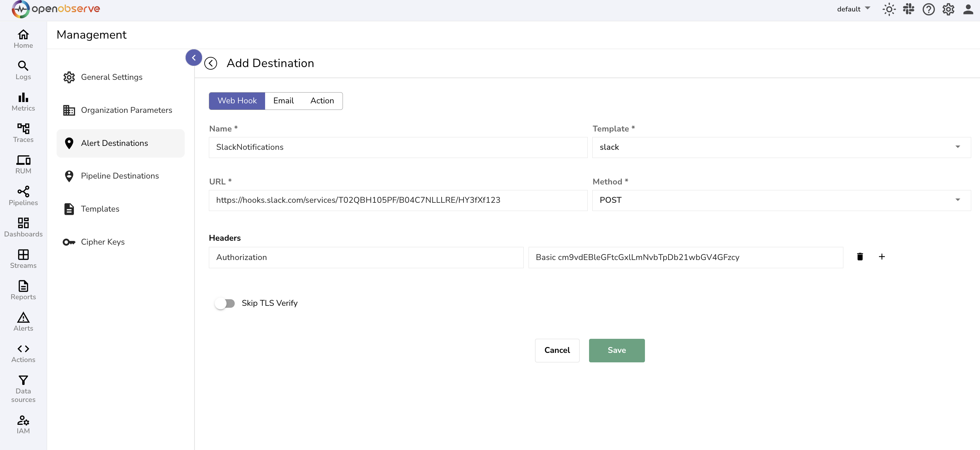Image resolution: width=980 pixels, height=450 pixels.
Task: Open the default organization selector
Action: point(853,9)
